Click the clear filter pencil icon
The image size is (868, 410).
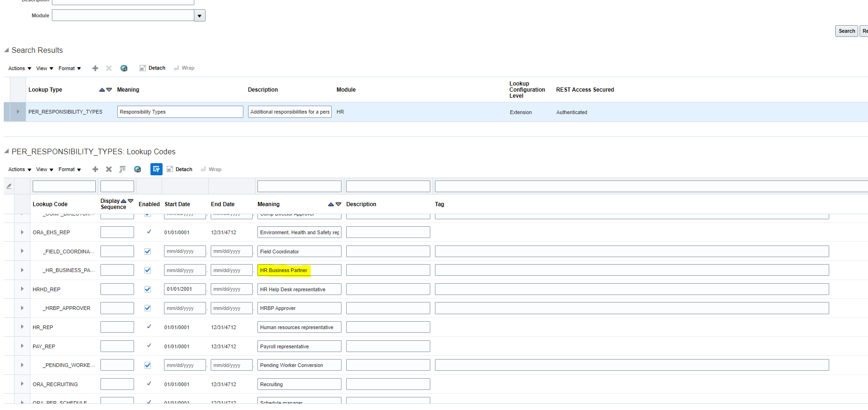tap(9, 186)
